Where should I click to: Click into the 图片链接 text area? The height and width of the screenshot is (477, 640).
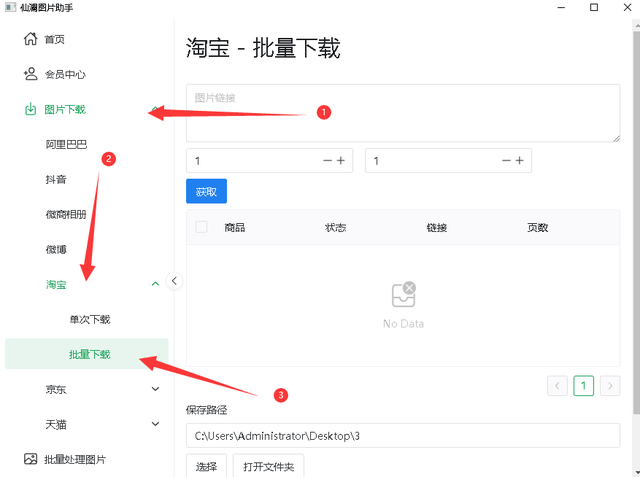[x=403, y=113]
